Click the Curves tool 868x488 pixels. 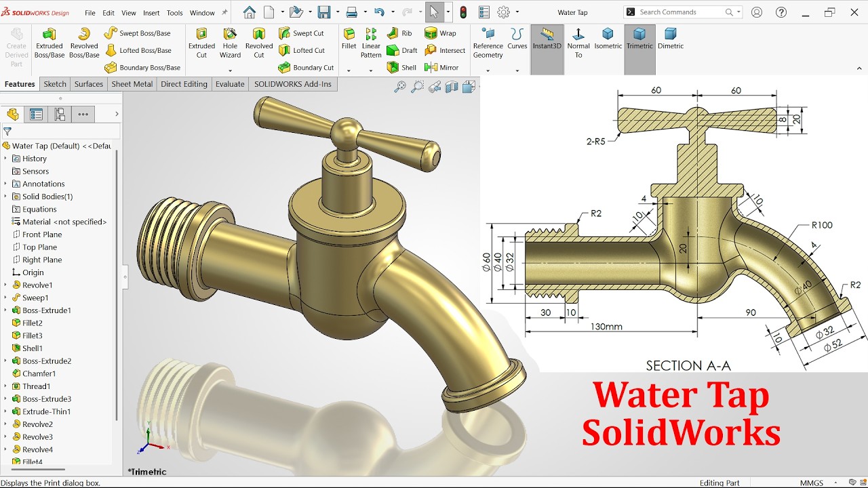coord(517,39)
